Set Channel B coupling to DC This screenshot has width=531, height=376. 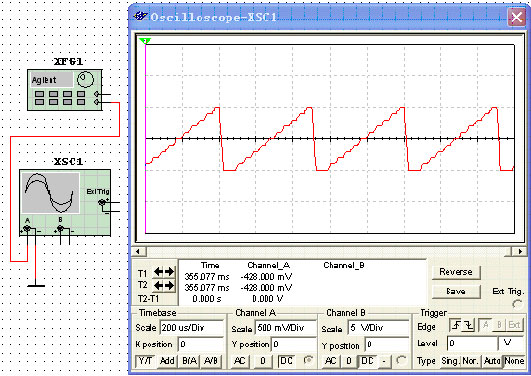tap(367, 361)
